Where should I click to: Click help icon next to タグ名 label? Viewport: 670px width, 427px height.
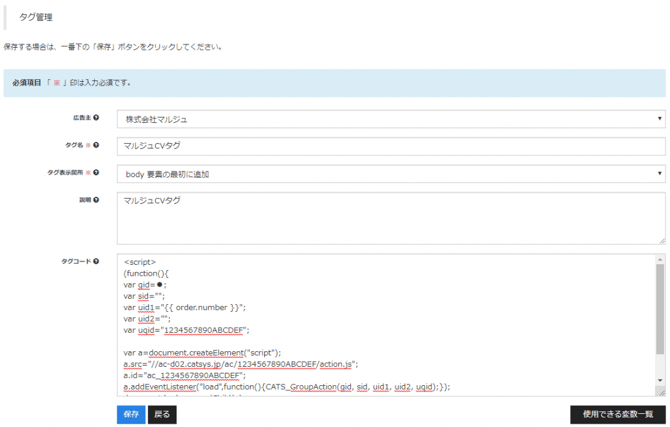tap(96, 145)
